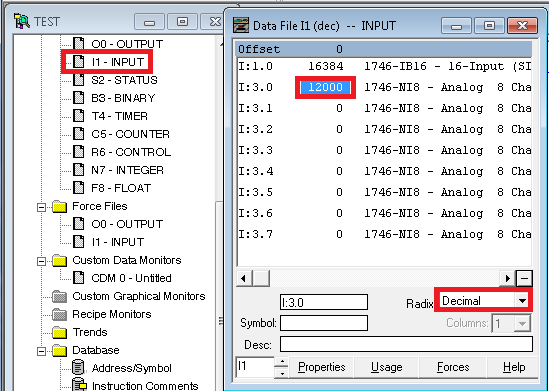Select the Trends folder icon

tap(60, 333)
